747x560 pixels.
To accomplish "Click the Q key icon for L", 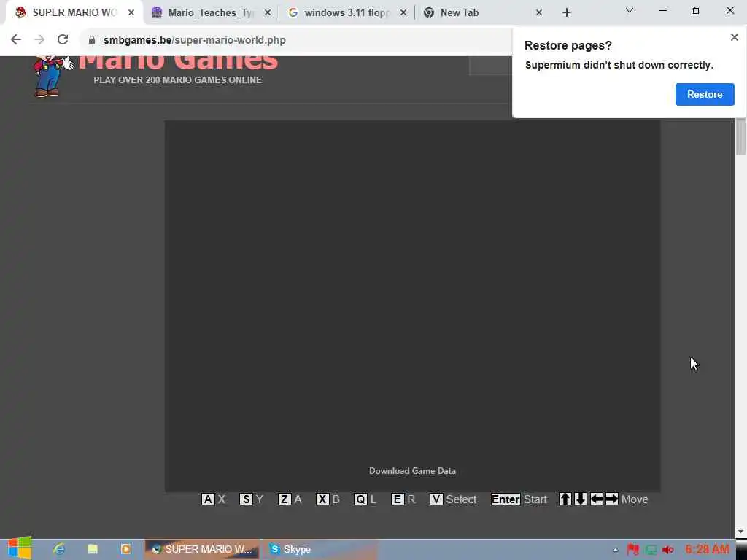I will point(360,499).
